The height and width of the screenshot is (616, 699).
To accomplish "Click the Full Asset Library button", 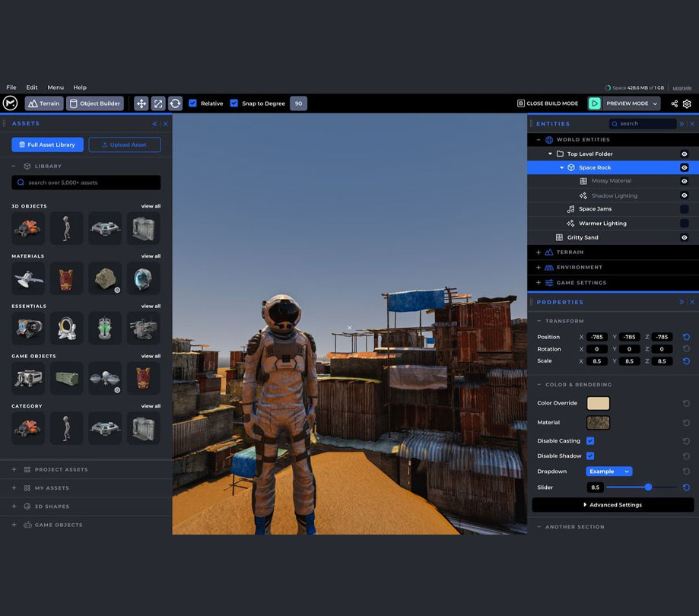I will click(x=47, y=144).
